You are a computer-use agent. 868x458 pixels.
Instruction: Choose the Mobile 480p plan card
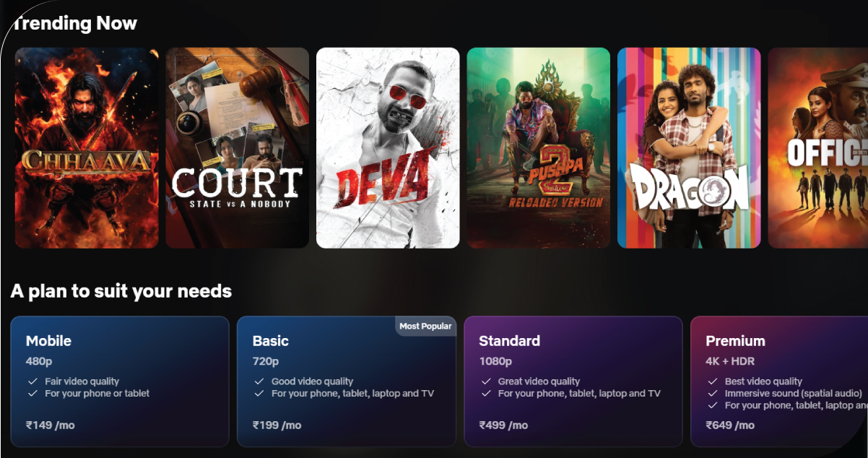[x=120, y=381]
